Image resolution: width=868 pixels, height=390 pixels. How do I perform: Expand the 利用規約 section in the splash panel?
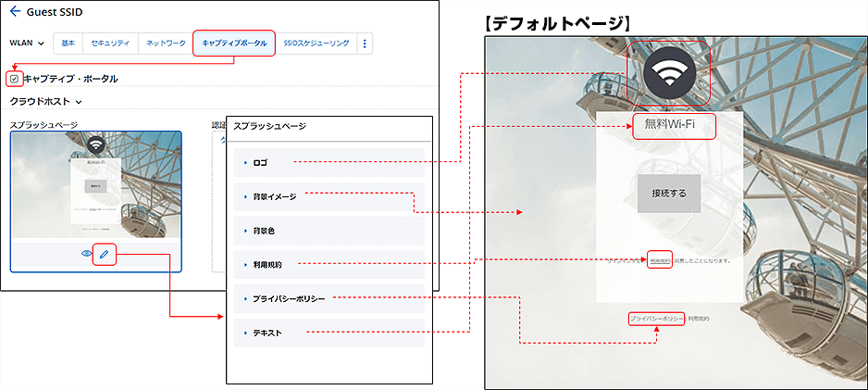(x=329, y=265)
